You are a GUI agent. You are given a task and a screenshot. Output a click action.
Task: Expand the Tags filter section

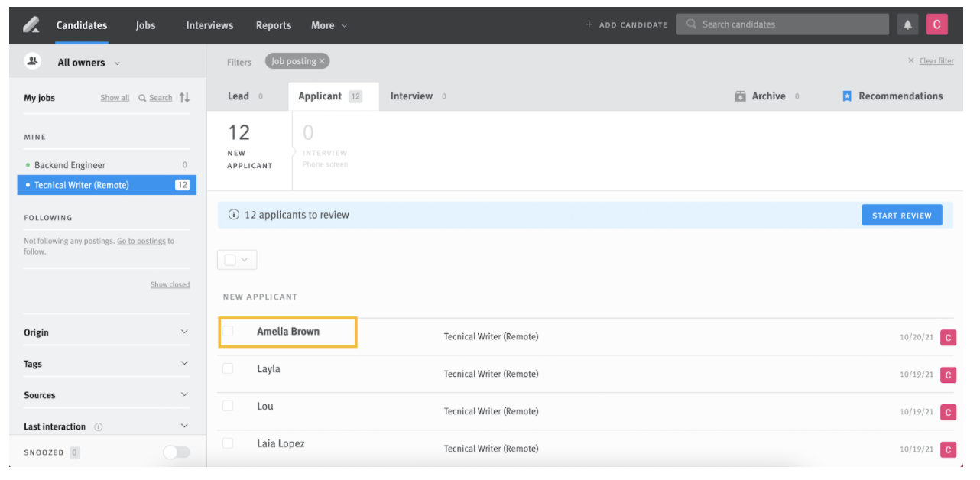(x=183, y=364)
